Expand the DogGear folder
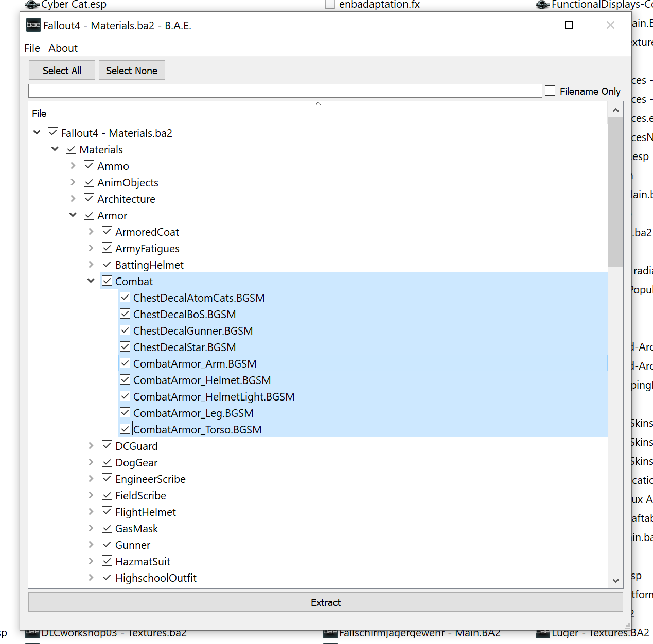This screenshot has width=653, height=644. coord(91,462)
